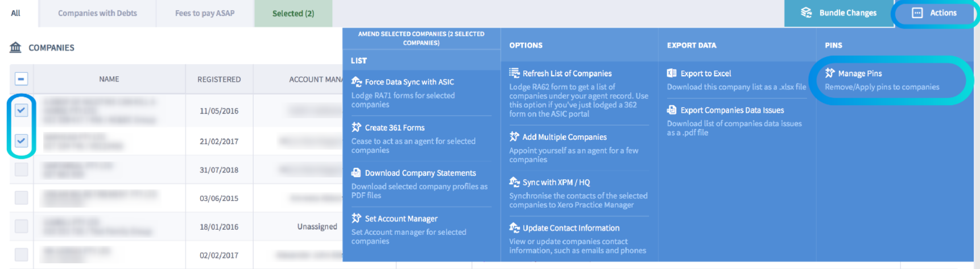This screenshot has width=980, height=269.
Task: Uncheck the company registered 11/05/2016
Action: 21,110
